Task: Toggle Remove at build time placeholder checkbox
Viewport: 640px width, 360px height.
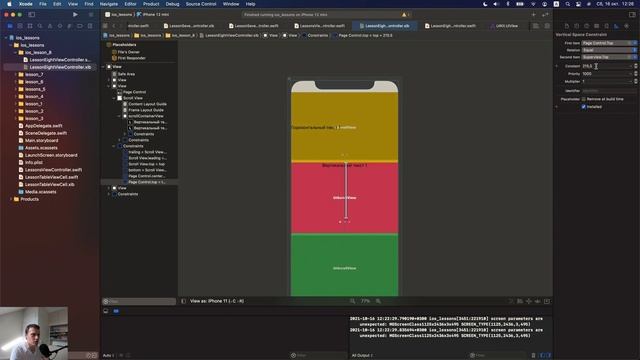Action: click(584, 99)
